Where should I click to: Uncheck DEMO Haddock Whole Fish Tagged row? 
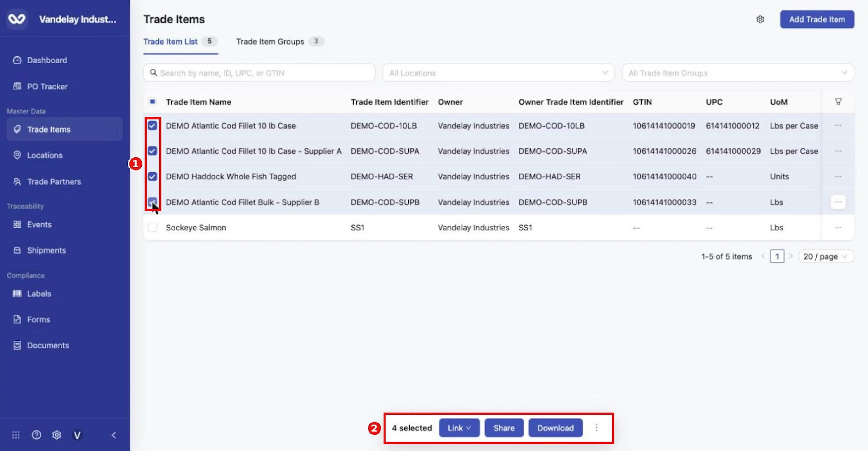pyautogui.click(x=152, y=176)
